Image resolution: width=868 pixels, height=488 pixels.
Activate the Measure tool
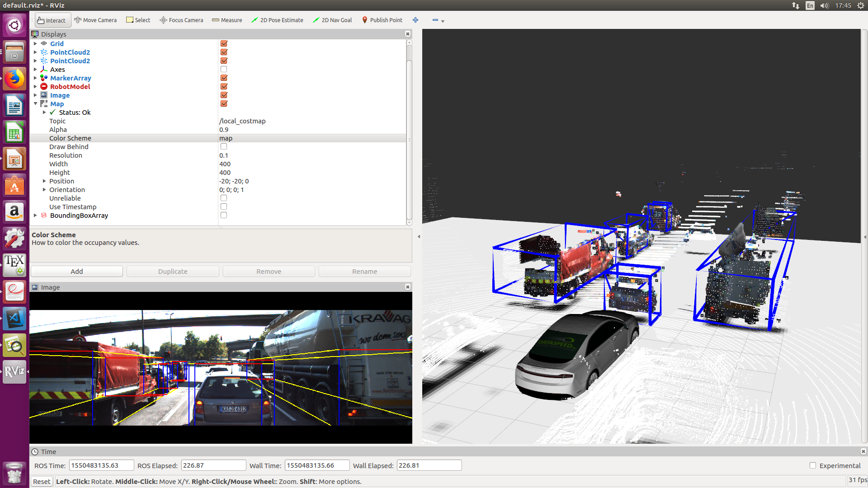point(227,20)
